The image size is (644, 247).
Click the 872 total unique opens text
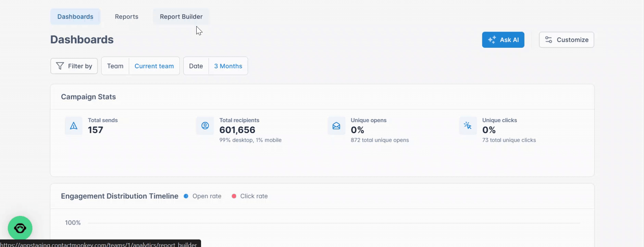tap(380, 140)
